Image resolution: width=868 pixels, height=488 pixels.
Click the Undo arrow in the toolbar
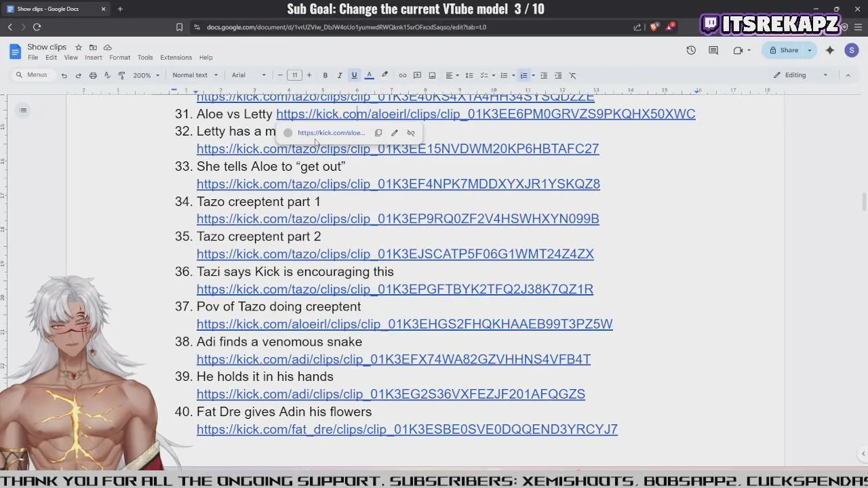64,75
